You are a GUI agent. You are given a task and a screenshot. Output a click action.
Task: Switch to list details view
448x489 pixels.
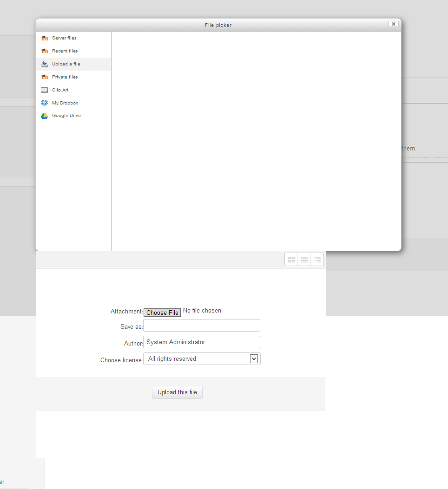pos(304,260)
